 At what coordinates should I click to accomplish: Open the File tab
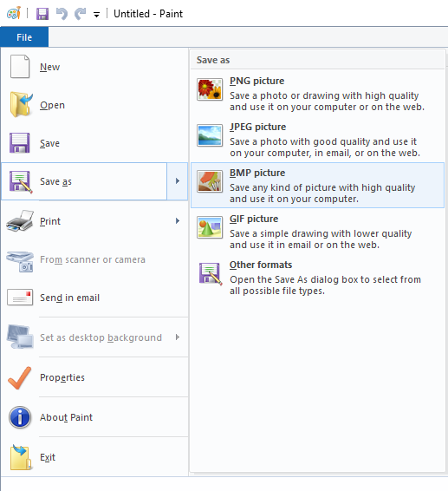24,37
